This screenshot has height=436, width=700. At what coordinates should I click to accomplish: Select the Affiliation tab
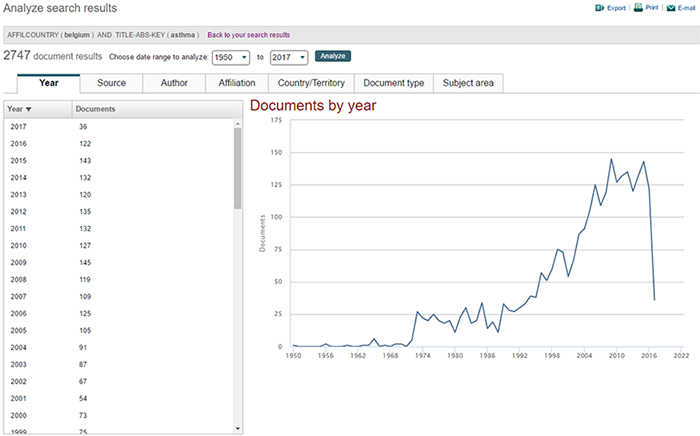click(x=236, y=83)
